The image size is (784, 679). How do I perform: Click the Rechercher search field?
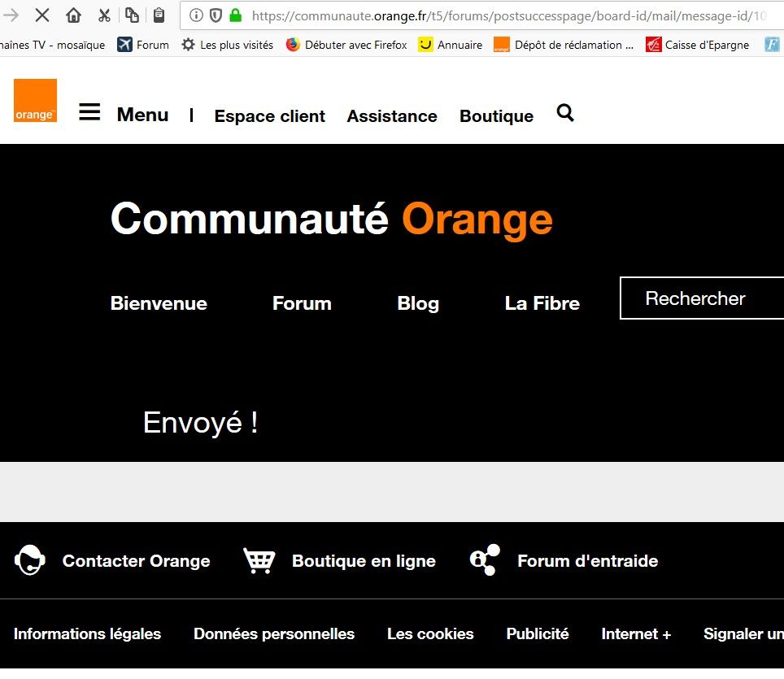[x=702, y=298]
